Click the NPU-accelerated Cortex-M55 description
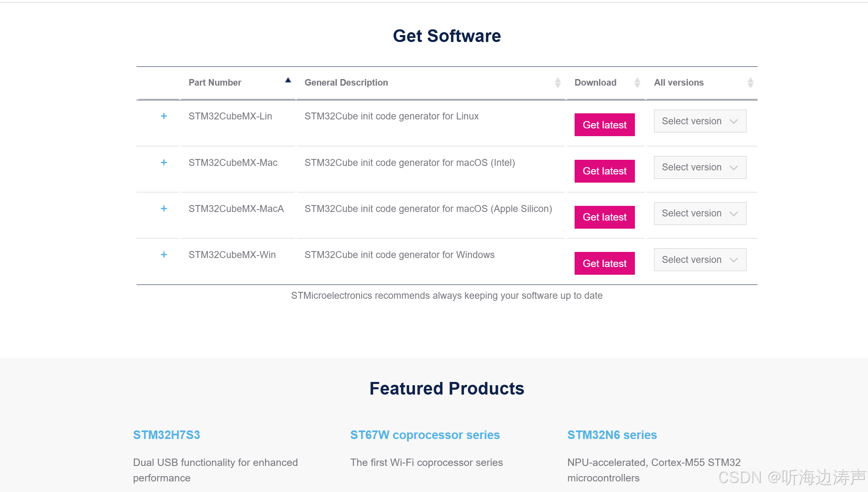 (x=654, y=470)
